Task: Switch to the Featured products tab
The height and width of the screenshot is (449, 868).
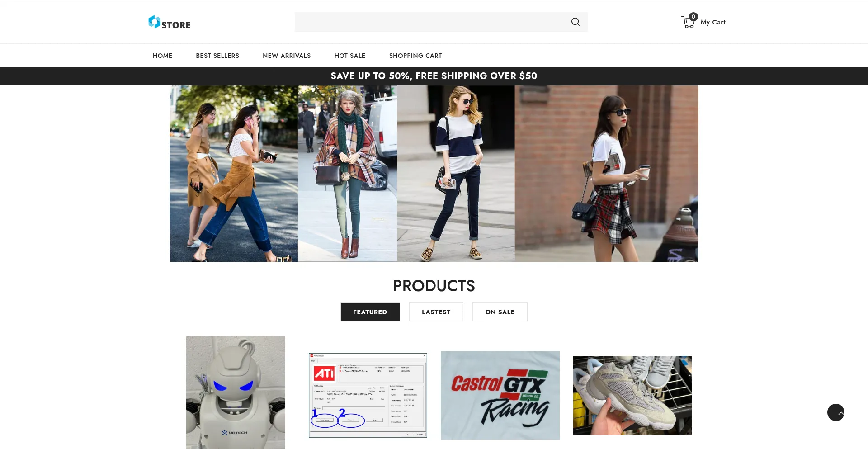Action: click(370, 312)
